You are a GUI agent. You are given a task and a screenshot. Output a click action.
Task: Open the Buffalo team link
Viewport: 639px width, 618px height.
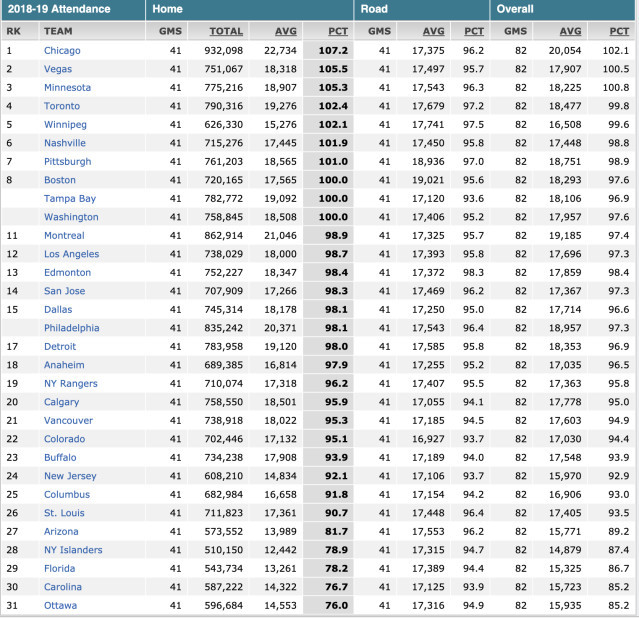pos(60,457)
